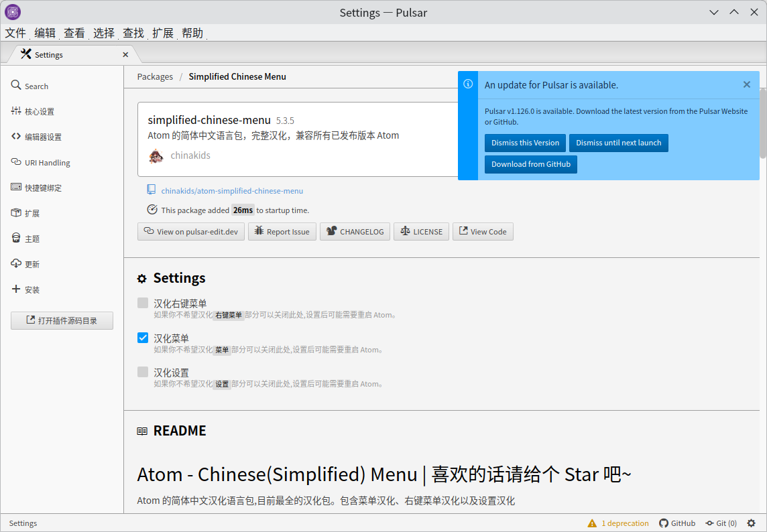The width and height of the screenshot is (767, 532).
Task: Click the Settings section gear icon
Action: 142,279
